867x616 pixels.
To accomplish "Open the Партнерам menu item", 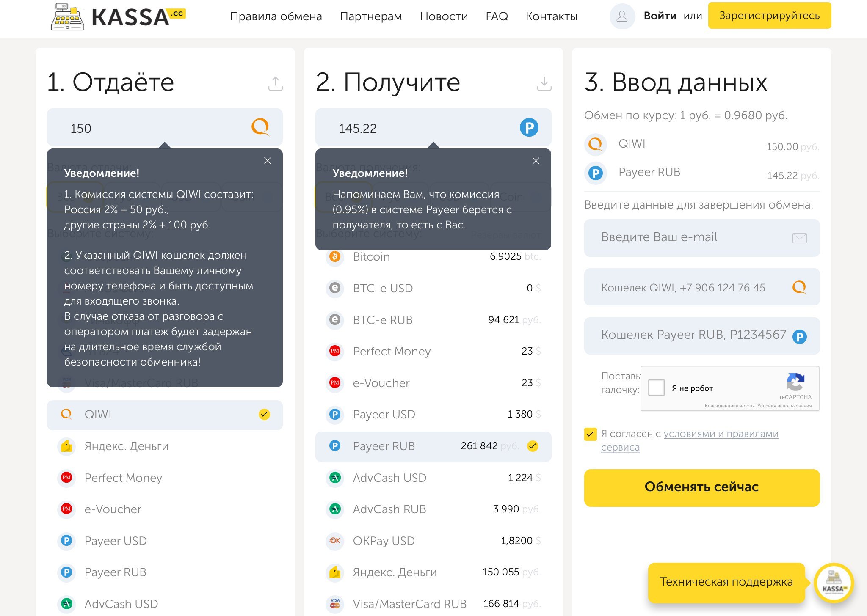I will 371,16.
